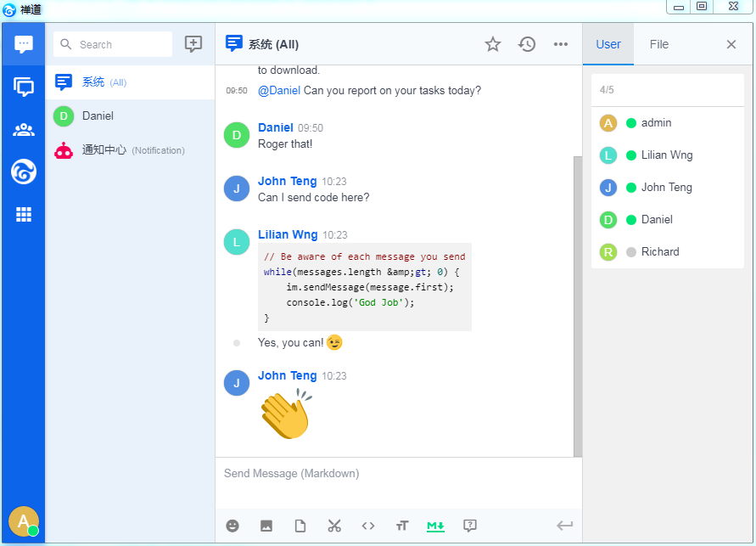This screenshot has width=756, height=546.
Task: Close the right sidebar panel
Action: coord(731,44)
